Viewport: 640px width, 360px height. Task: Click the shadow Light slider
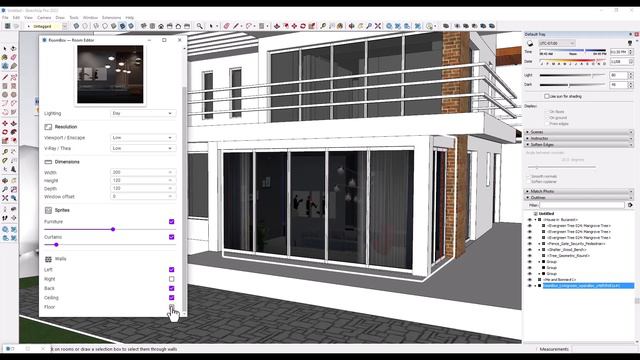pos(572,76)
